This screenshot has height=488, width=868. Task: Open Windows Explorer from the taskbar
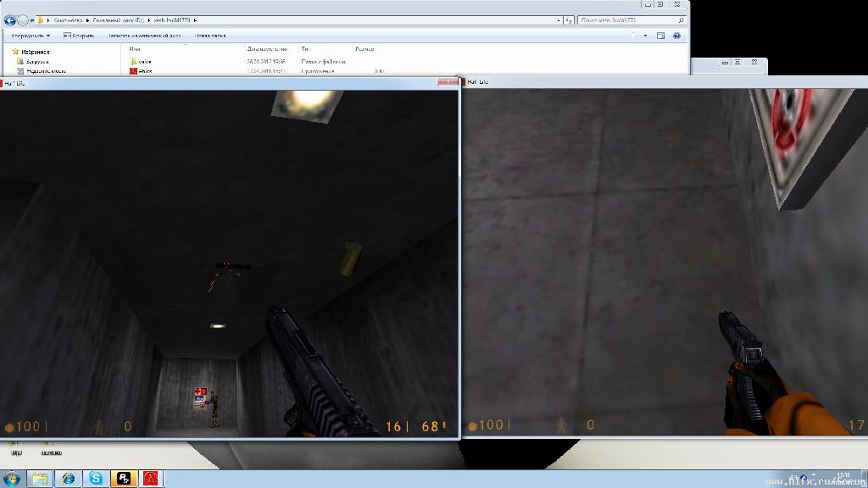pyautogui.click(x=40, y=479)
